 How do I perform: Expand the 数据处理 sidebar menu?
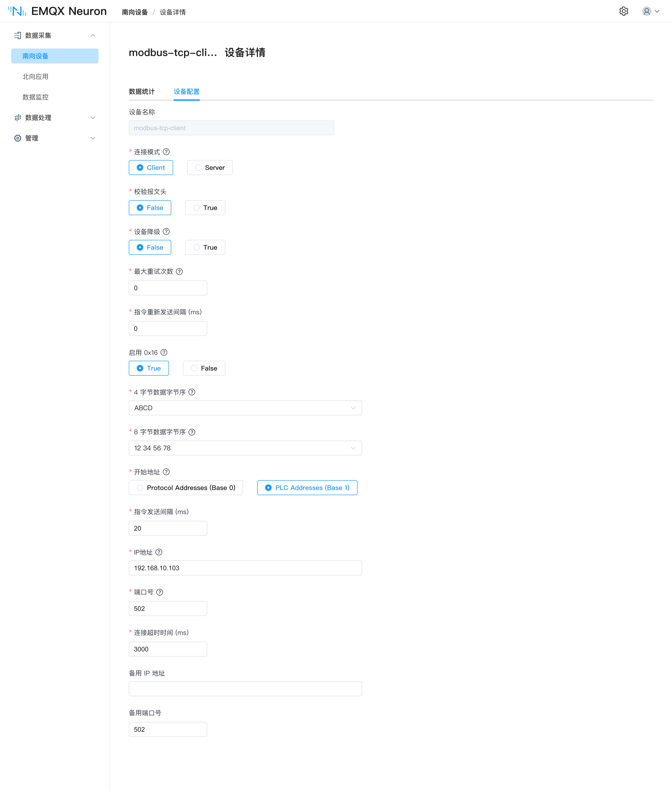click(x=55, y=118)
